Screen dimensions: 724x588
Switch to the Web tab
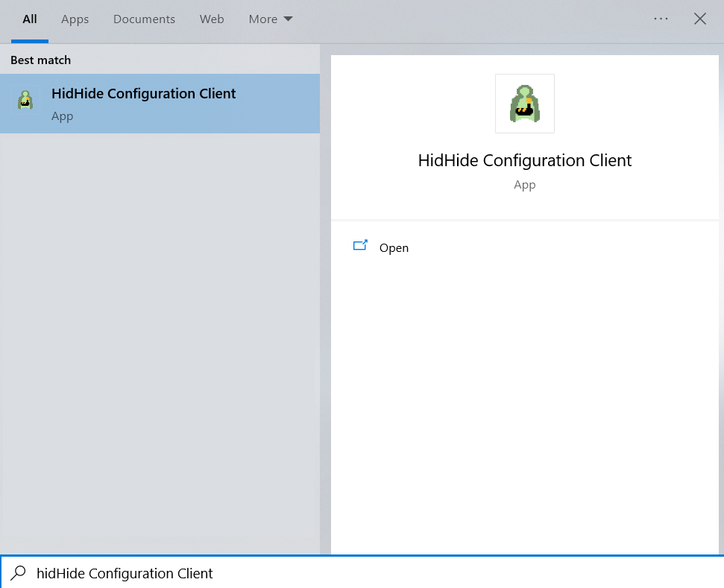[x=212, y=19]
